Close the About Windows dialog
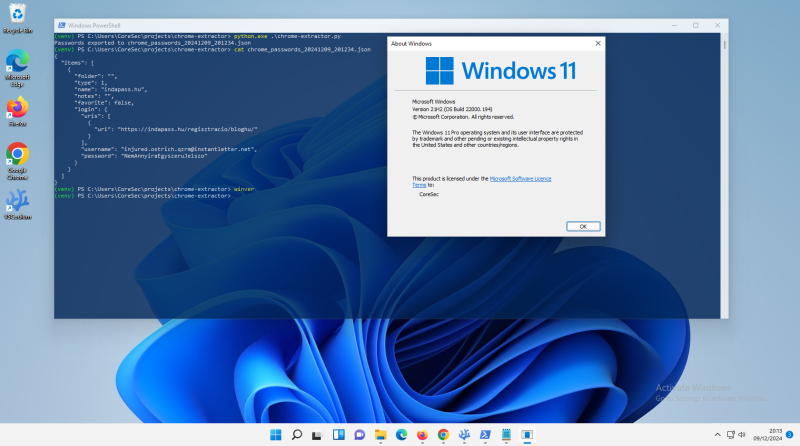The width and height of the screenshot is (800, 446). tap(598, 43)
